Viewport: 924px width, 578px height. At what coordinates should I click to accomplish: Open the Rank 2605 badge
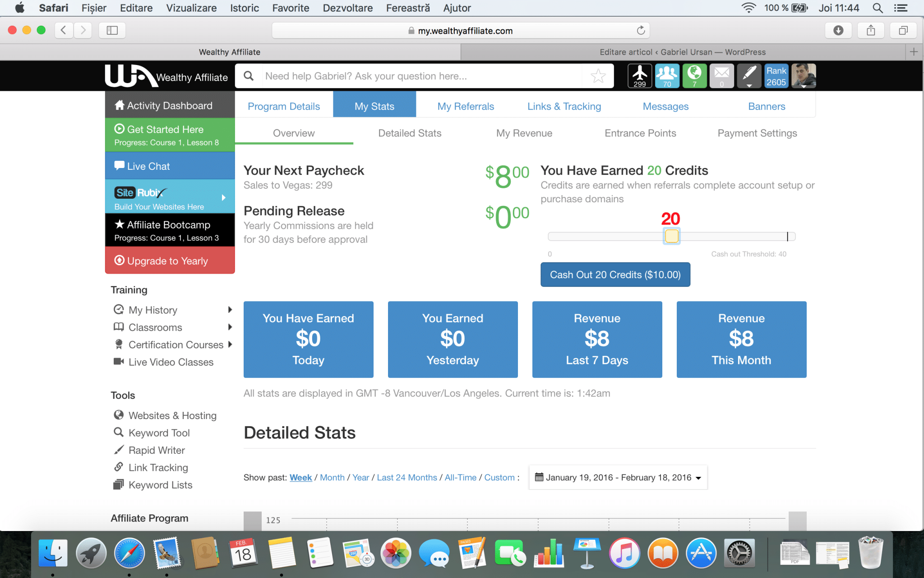click(x=776, y=76)
